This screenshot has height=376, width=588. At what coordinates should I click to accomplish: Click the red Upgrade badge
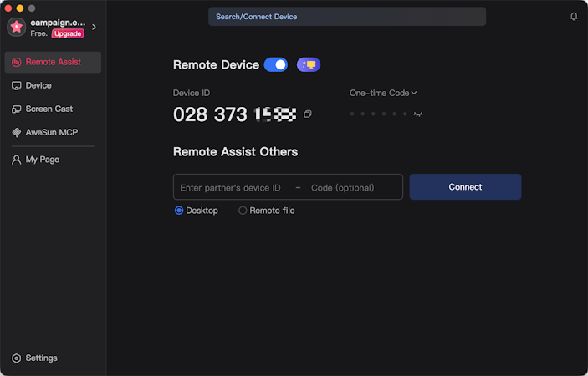68,33
